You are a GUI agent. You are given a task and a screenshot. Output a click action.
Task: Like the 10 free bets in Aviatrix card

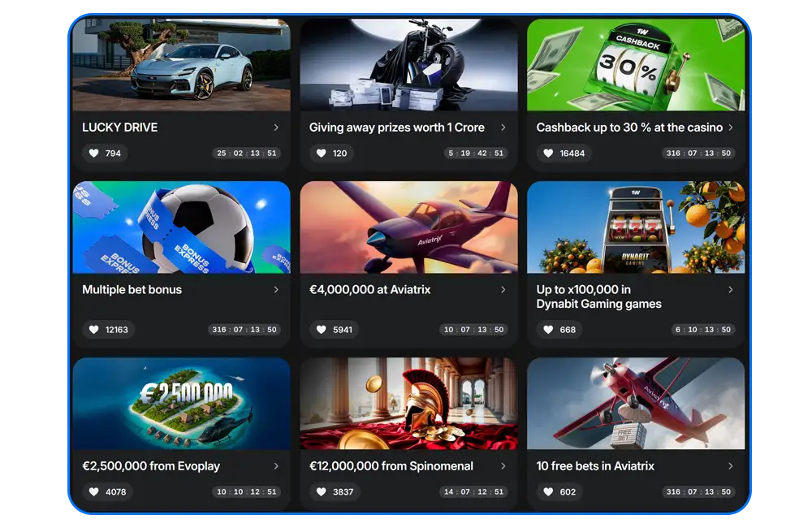548,491
